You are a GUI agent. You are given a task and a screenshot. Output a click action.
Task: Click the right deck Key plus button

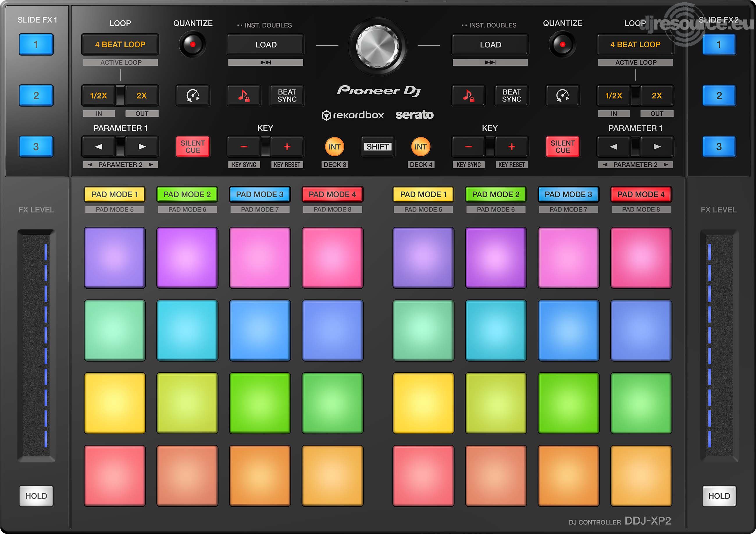512,147
